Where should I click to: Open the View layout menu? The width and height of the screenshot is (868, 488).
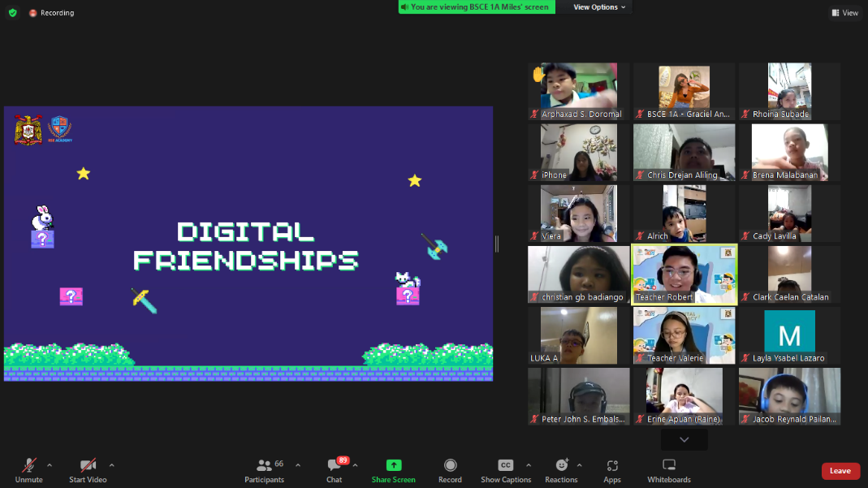[845, 13]
